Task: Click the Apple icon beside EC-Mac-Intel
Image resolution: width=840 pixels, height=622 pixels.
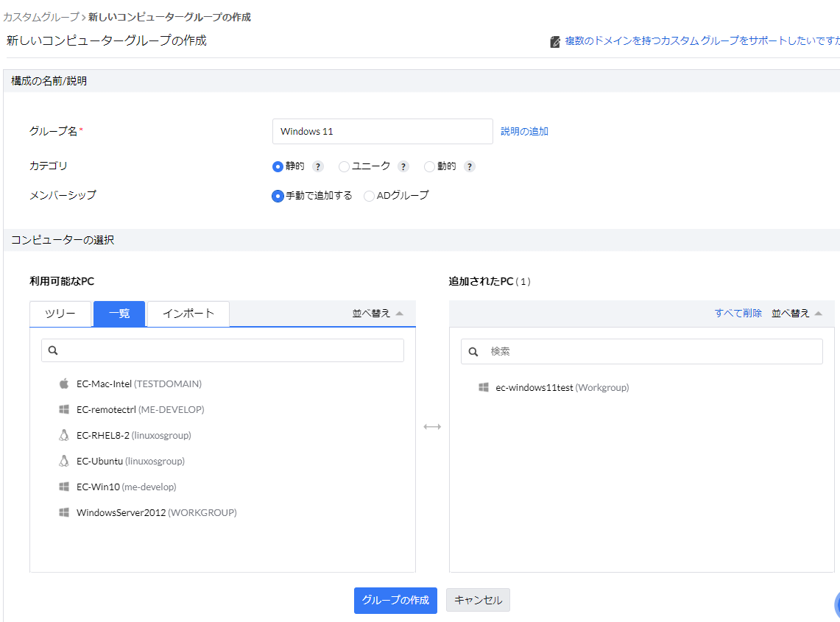Action: [64, 384]
